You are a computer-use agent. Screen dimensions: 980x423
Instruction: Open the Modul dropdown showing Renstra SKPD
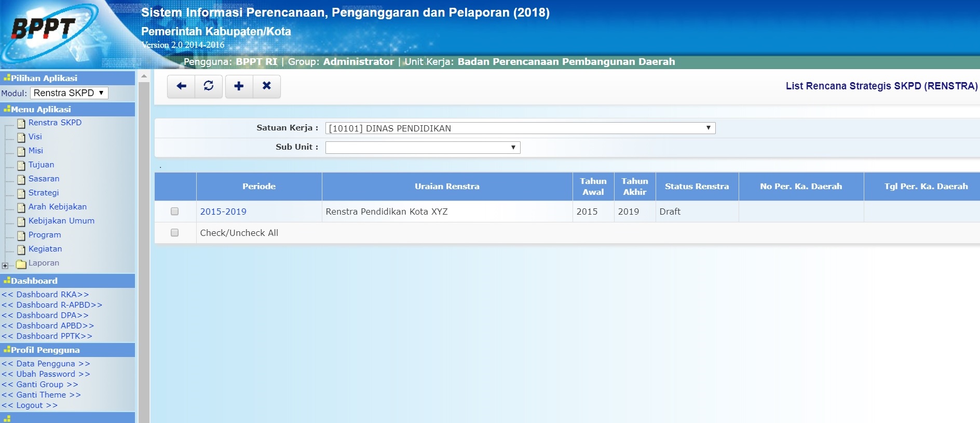pyautogui.click(x=69, y=93)
